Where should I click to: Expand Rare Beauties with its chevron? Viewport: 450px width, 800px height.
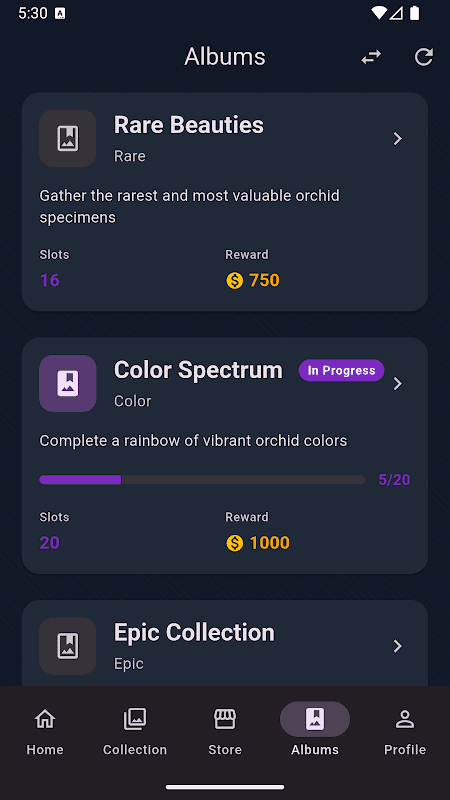coord(398,139)
